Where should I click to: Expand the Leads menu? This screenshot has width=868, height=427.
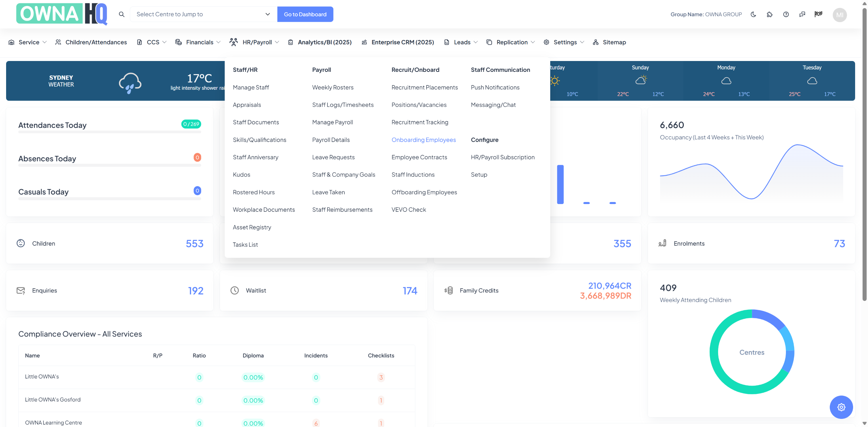tap(461, 42)
